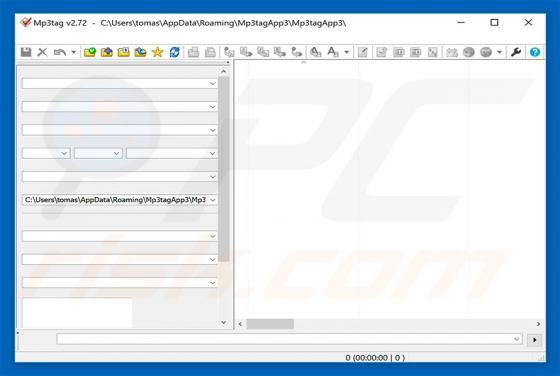Open Favorite directories star icon
Viewport: 560px width, 376px height.
(157, 52)
